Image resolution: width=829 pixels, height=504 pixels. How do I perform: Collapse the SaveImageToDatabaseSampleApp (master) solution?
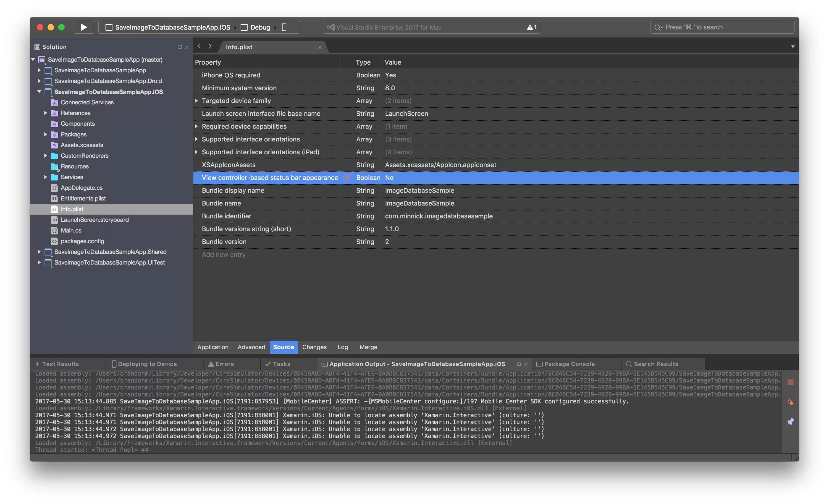point(33,59)
